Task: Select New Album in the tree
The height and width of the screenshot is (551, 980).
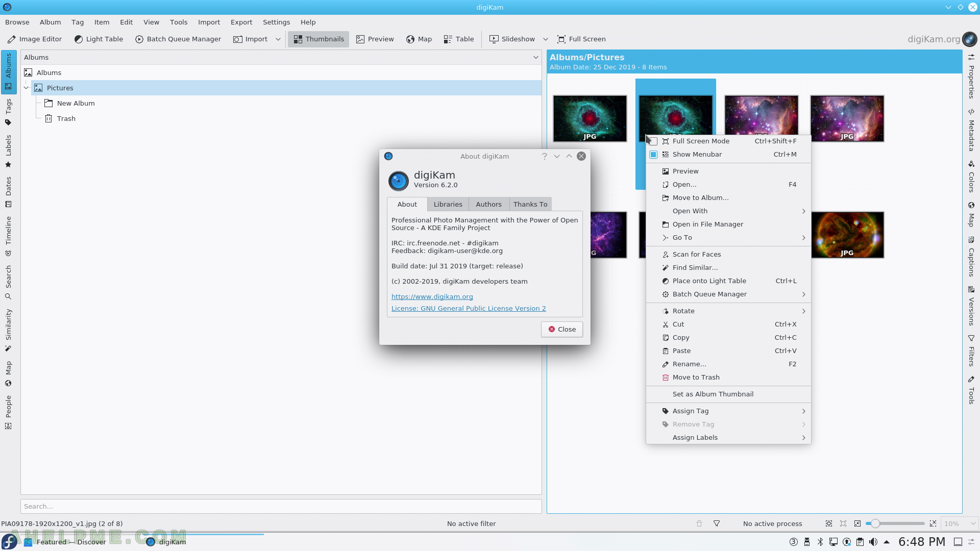Action: click(76, 104)
